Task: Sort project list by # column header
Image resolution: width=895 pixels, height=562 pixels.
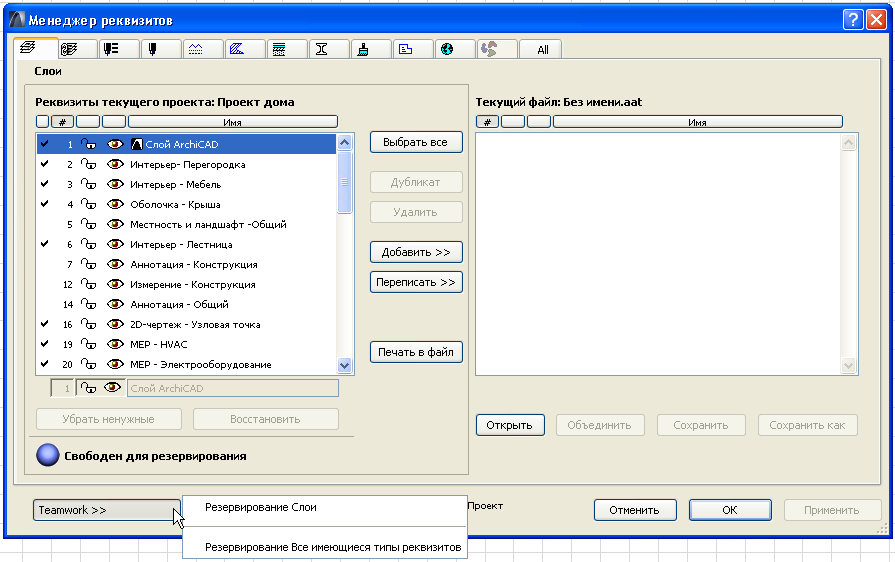Action: 63,122
